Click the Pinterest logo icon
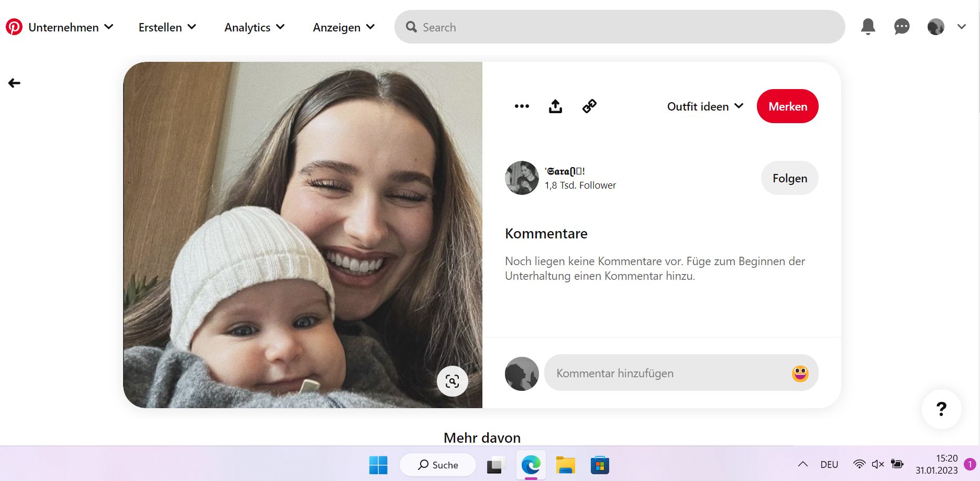The width and height of the screenshot is (980, 481). (x=14, y=27)
